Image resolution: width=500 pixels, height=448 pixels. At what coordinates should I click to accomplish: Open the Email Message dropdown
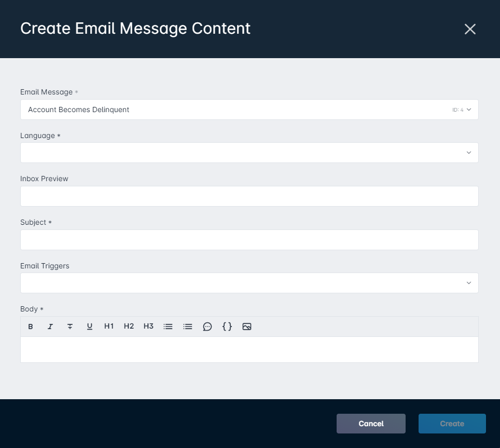[249, 110]
